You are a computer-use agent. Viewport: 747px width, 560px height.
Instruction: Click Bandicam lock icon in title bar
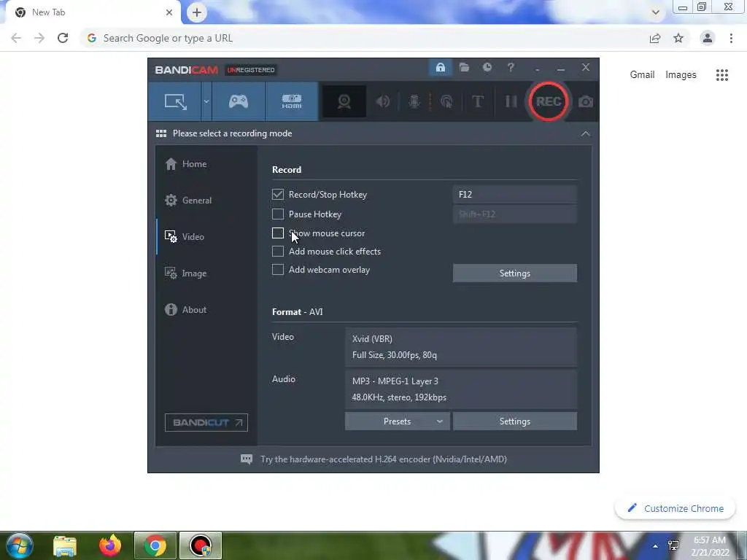coord(440,68)
